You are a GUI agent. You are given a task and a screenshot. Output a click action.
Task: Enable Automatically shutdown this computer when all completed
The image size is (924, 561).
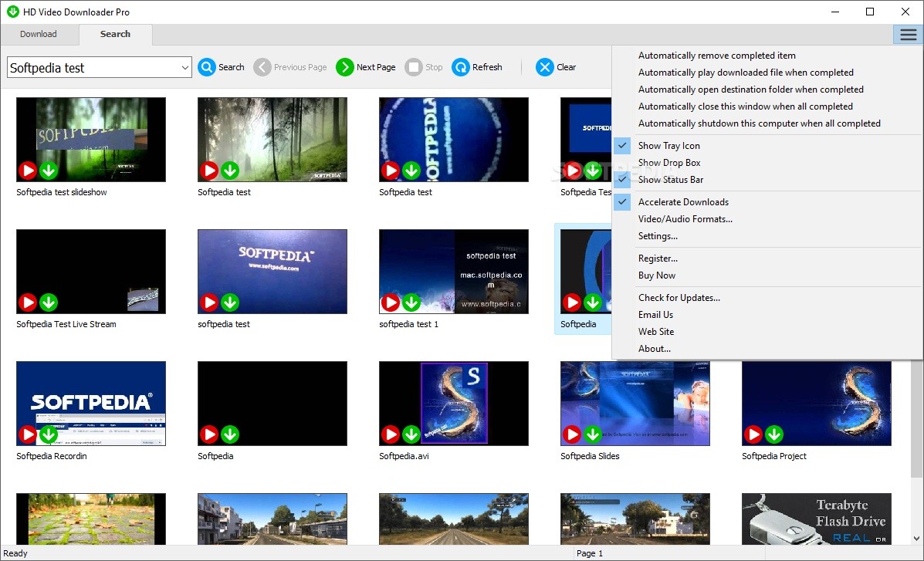766,123
